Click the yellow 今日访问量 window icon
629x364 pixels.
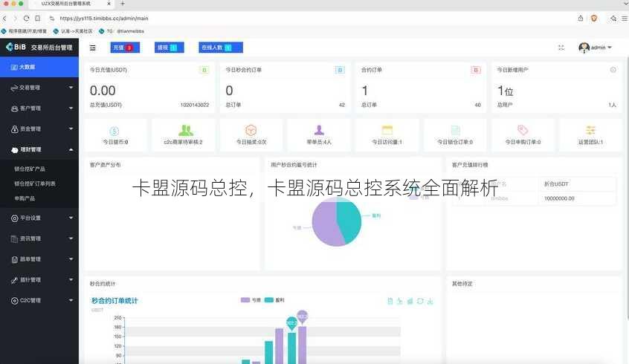(x=387, y=130)
